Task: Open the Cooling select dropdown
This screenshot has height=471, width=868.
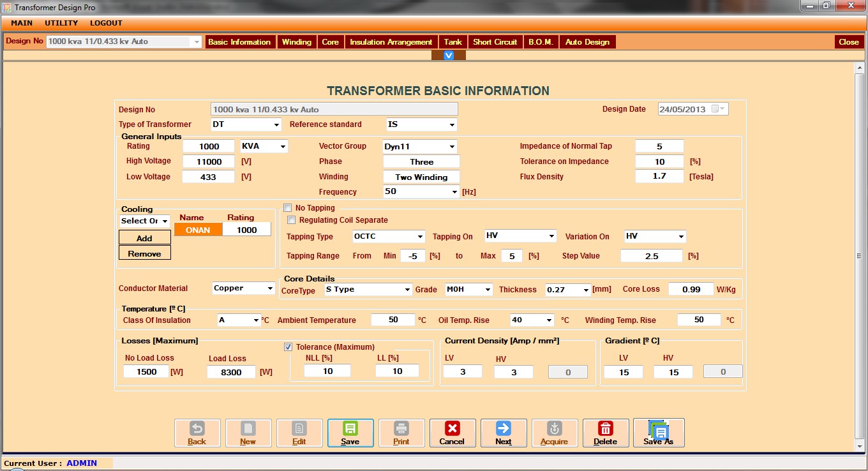Action: click(x=165, y=221)
